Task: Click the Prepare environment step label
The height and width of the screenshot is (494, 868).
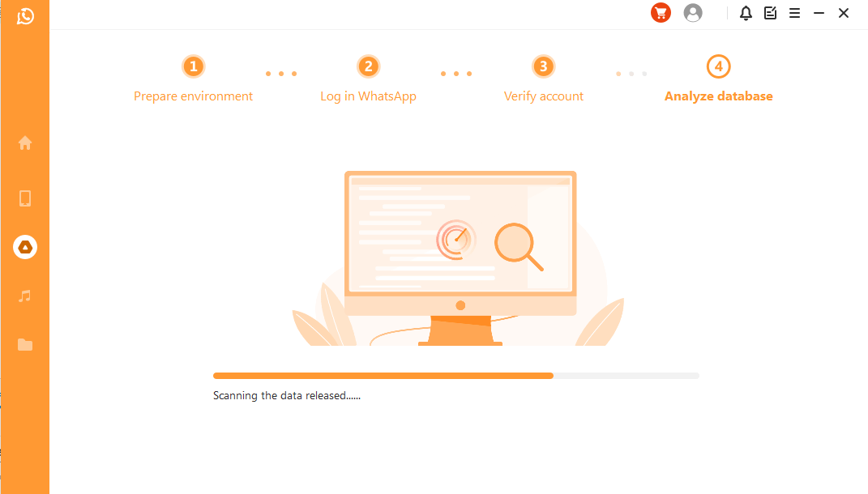Action: [193, 96]
